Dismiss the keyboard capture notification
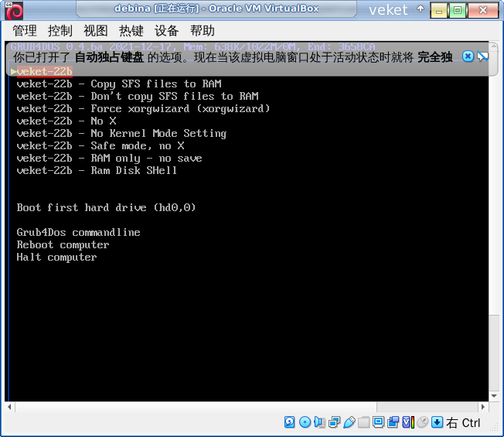Image resolution: width=504 pixels, height=437 pixels. (468, 56)
